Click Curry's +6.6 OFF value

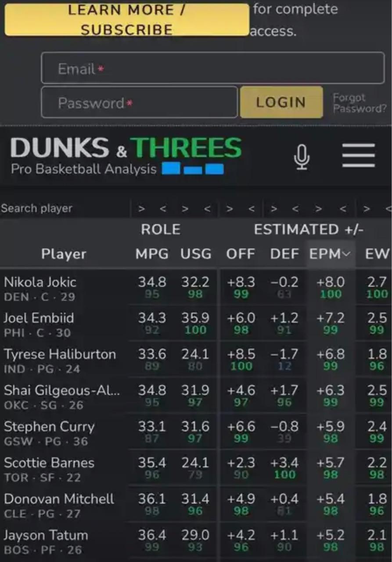[x=241, y=426]
